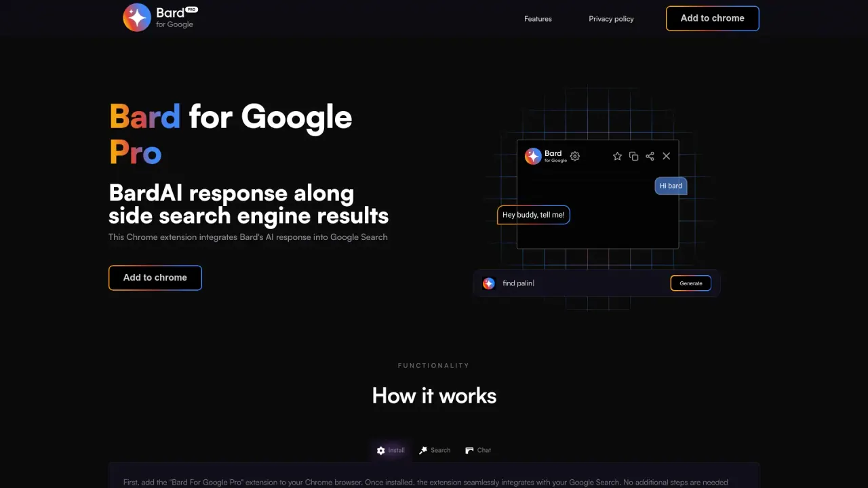Image resolution: width=868 pixels, height=488 pixels.
Task: Click the Add to chrome button in the header
Action: (713, 18)
